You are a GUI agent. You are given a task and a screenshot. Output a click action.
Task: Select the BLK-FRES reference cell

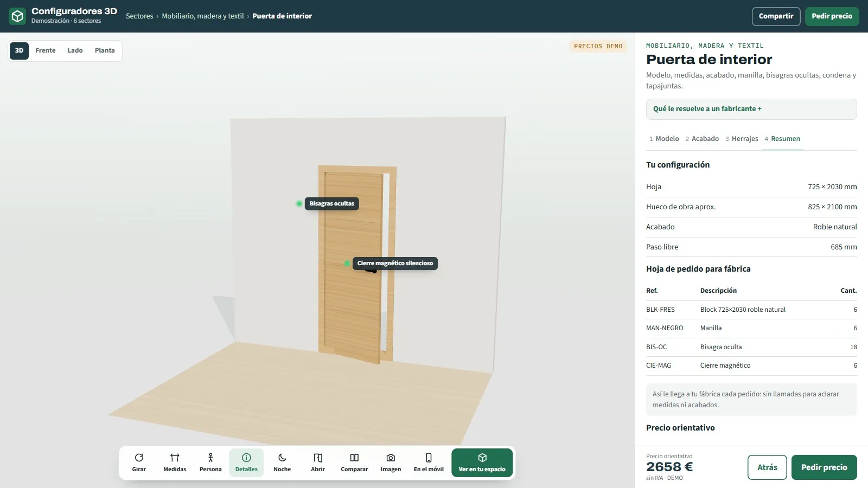660,310
